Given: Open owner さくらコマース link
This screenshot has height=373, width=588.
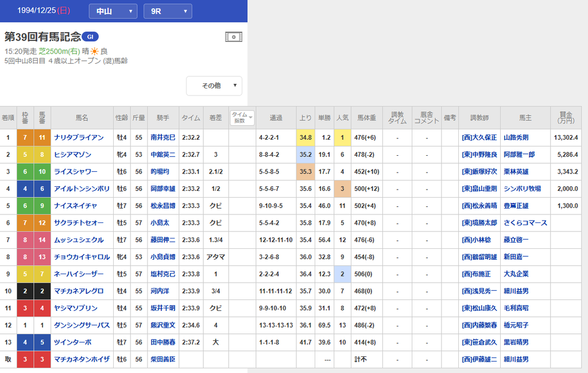Looking at the screenshot, I should coord(525,223).
